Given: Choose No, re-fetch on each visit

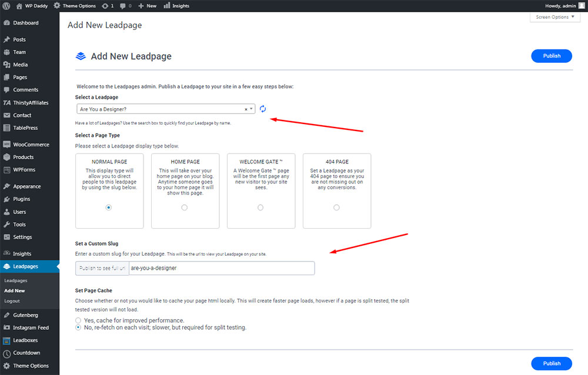Looking at the screenshot, I should pos(78,327).
